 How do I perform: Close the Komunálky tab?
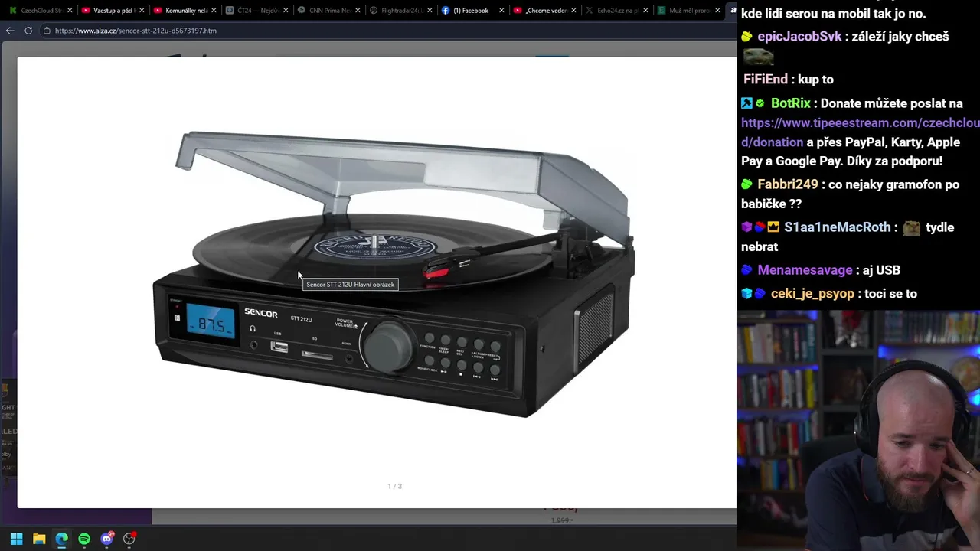[x=214, y=11]
